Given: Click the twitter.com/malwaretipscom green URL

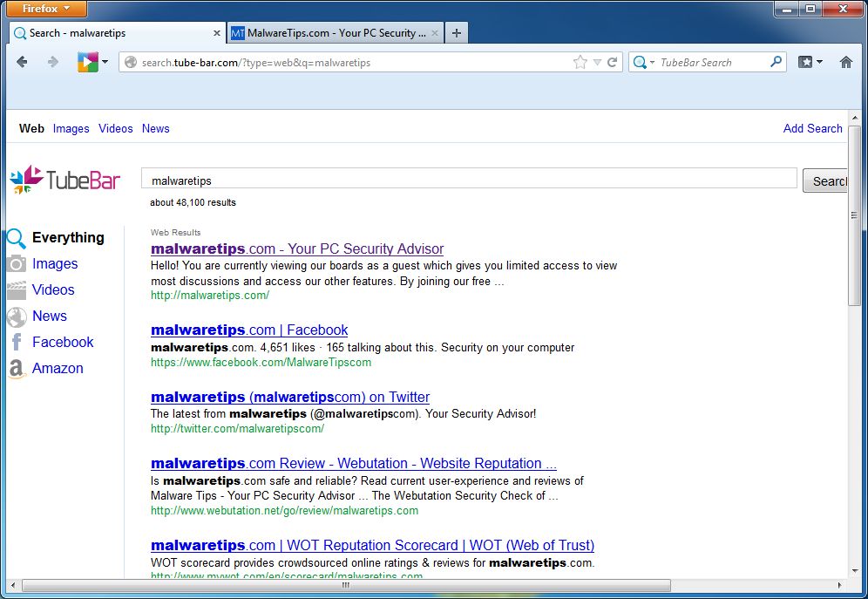Looking at the screenshot, I should click(x=238, y=428).
